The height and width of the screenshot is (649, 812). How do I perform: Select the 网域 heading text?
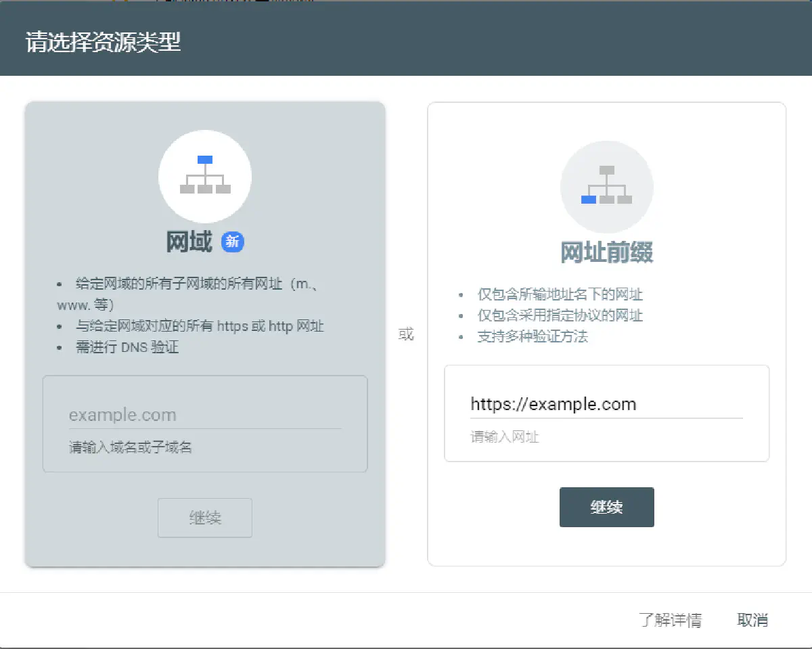(x=189, y=242)
